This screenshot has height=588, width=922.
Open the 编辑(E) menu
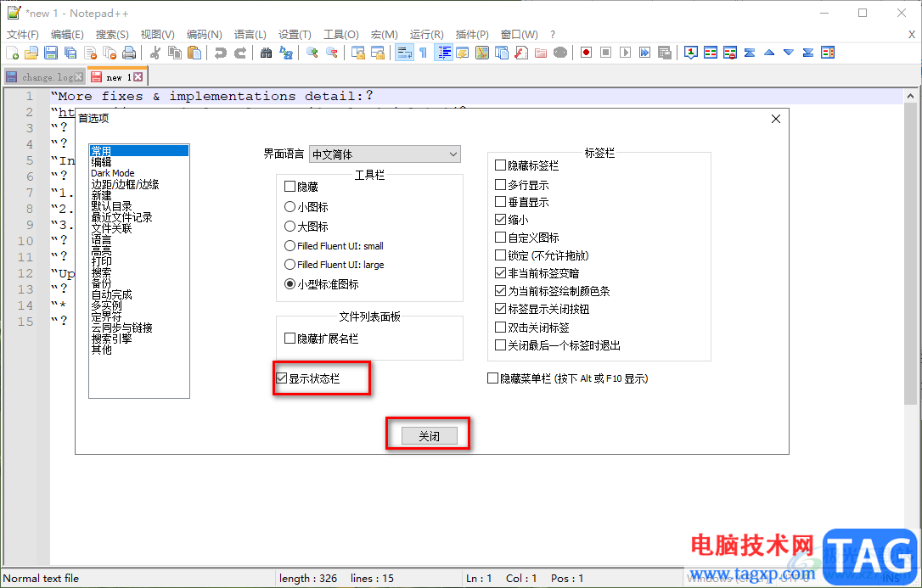67,35
